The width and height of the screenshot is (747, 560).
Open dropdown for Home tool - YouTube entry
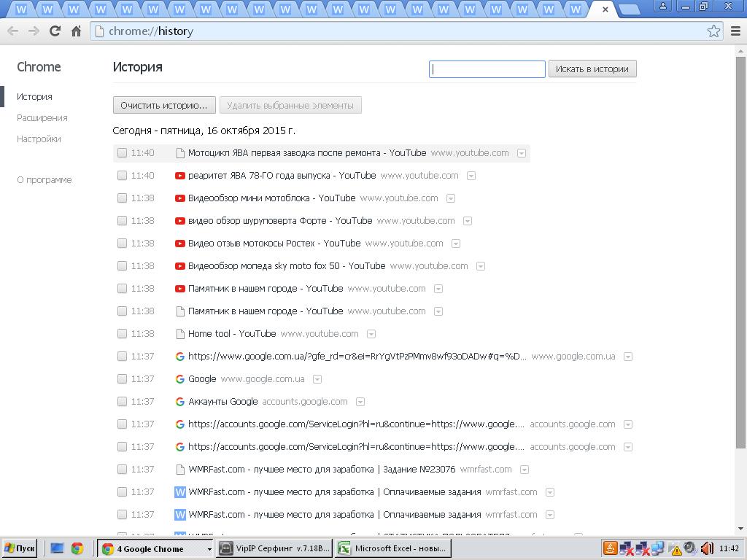click(x=371, y=334)
